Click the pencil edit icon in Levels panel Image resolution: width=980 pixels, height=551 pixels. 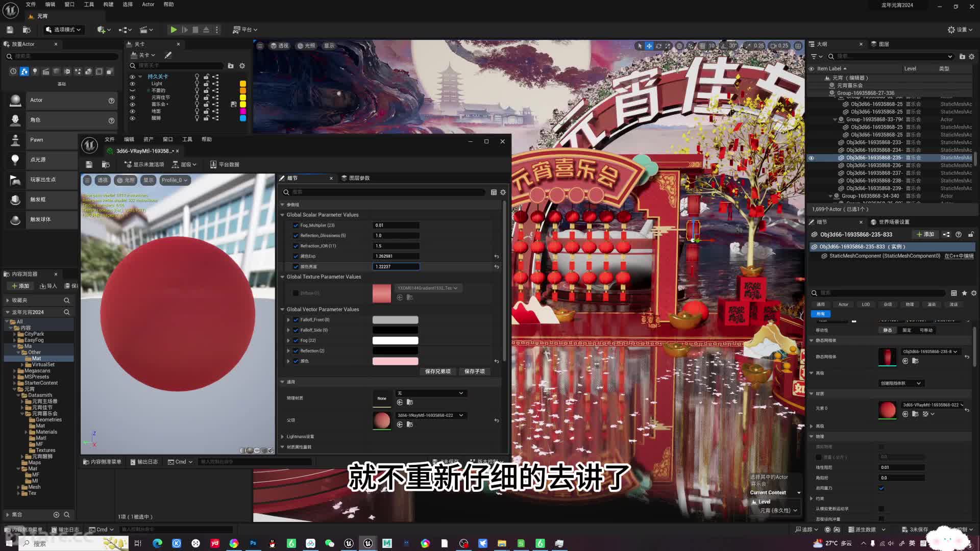tap(168, 55)
